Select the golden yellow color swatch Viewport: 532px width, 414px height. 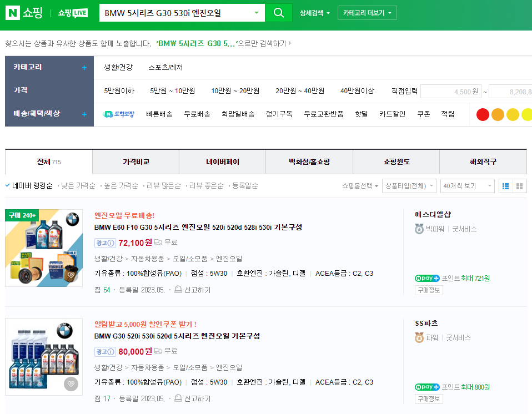tap(513, 115)
